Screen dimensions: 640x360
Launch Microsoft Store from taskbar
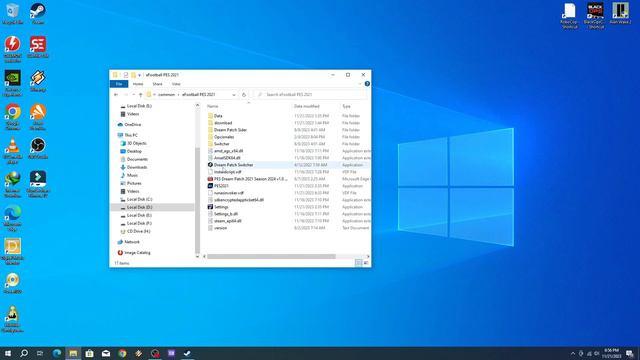point(89,353)
